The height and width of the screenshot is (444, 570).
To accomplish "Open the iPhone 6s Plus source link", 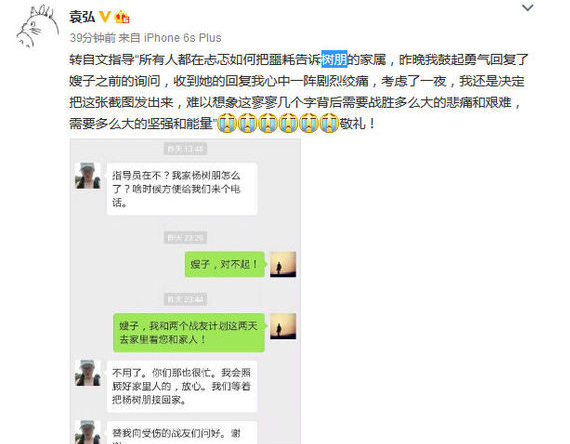I will 182,38.
